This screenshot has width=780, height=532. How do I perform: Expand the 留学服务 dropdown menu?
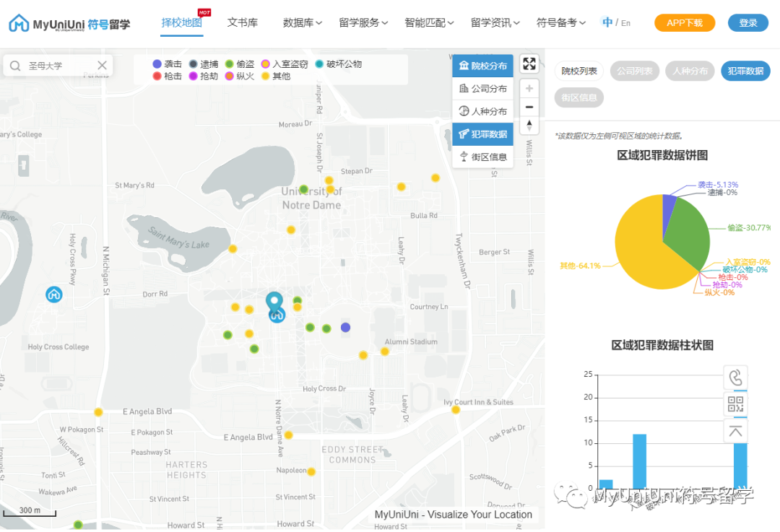363,23
